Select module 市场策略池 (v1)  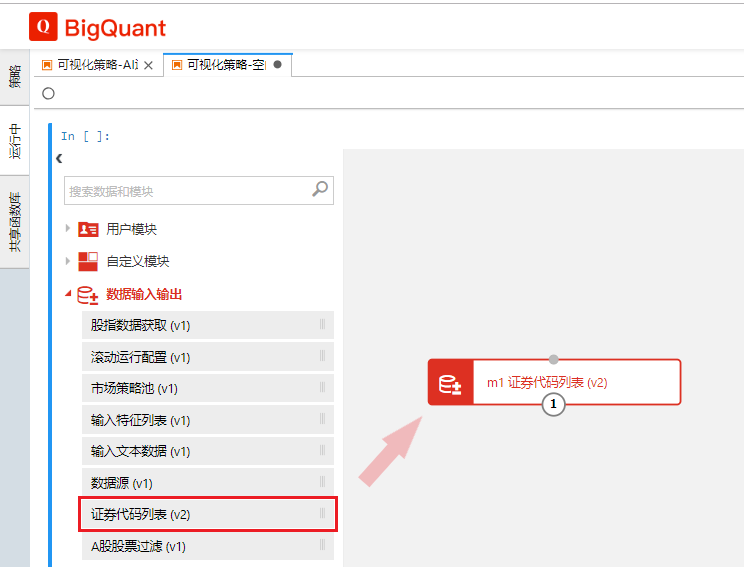click(208, 388)
